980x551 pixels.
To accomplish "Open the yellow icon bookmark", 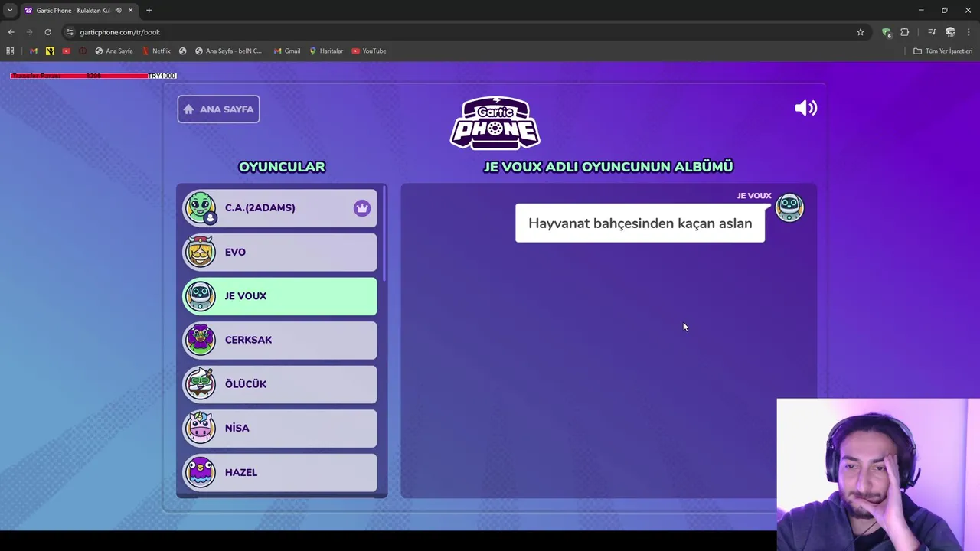I will [x=50, y=51].
